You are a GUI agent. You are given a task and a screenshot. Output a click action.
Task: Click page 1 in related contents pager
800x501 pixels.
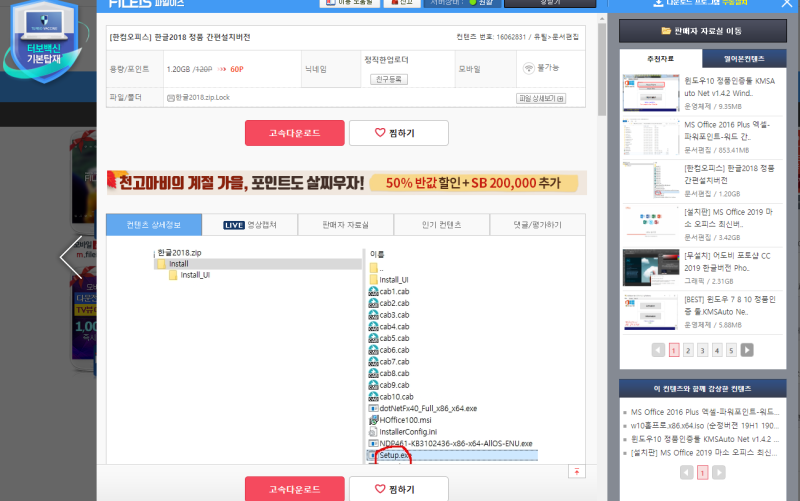[x=703, y=472]
